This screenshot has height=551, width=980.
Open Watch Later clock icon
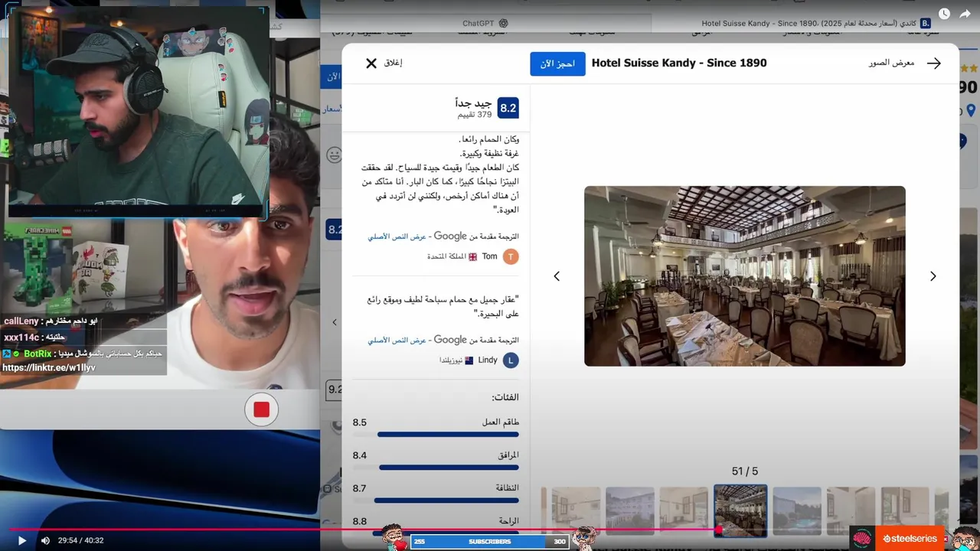click(944, 14)
